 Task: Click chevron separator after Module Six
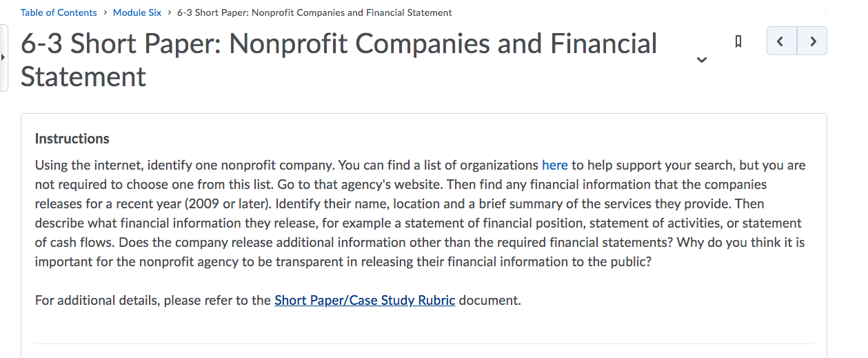click(169, 12)
